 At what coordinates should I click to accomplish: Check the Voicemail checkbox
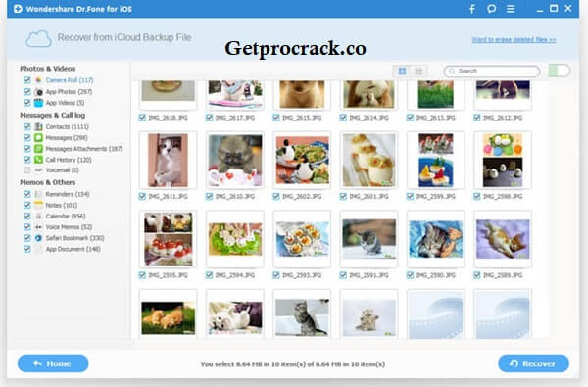pos(27,170)
